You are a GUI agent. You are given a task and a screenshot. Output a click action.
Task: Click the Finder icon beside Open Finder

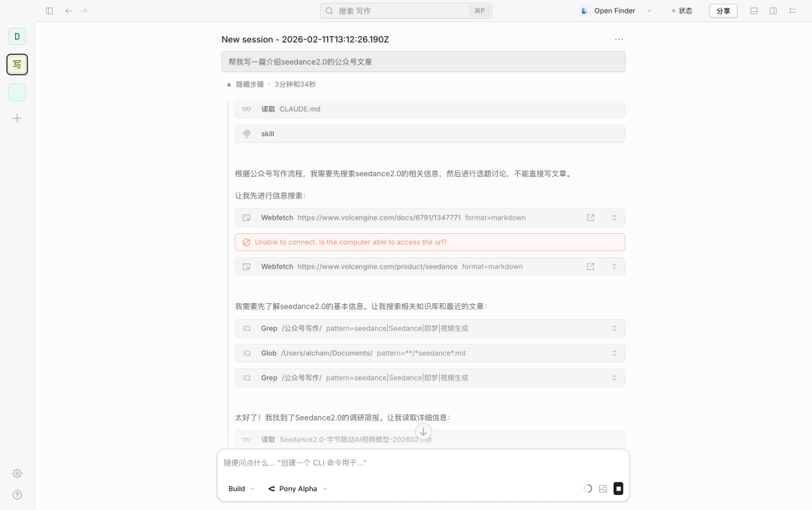click(585, 11)
